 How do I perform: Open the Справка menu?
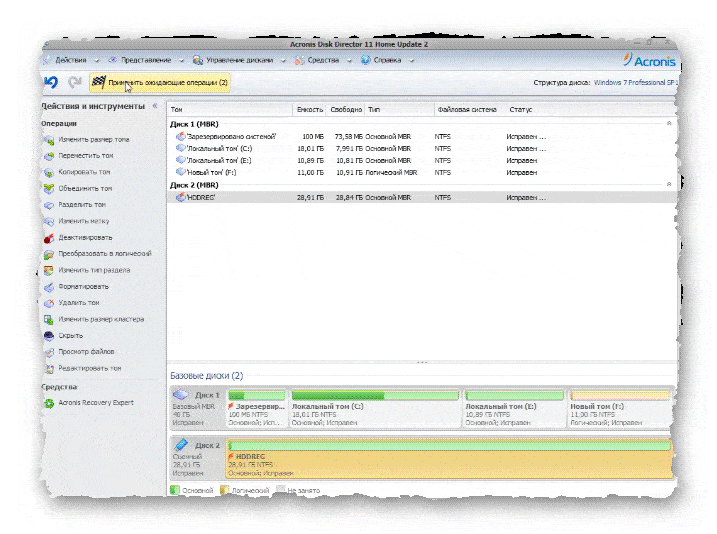pyautogui.click(x=387, y=60)
